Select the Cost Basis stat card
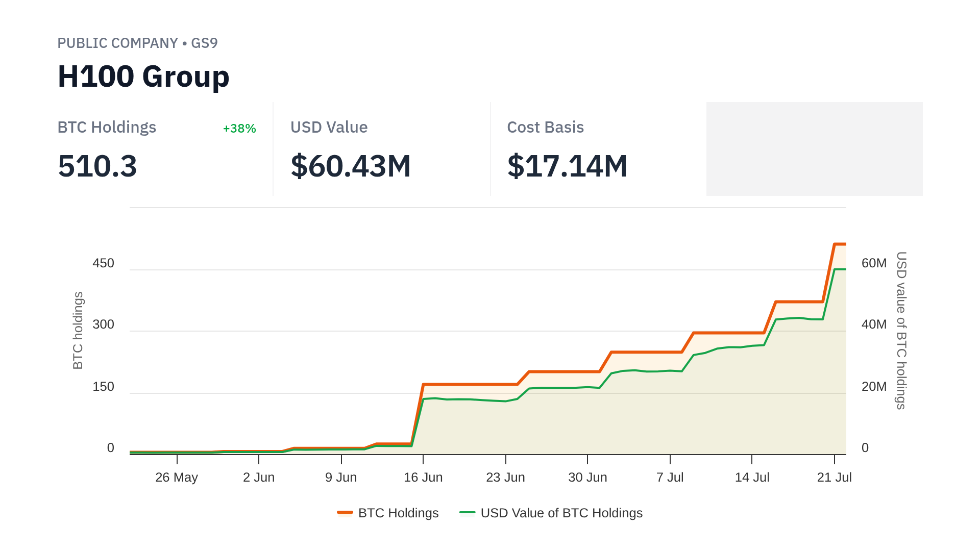The width and height of the screenshot is (980, 551). (598, 149)
